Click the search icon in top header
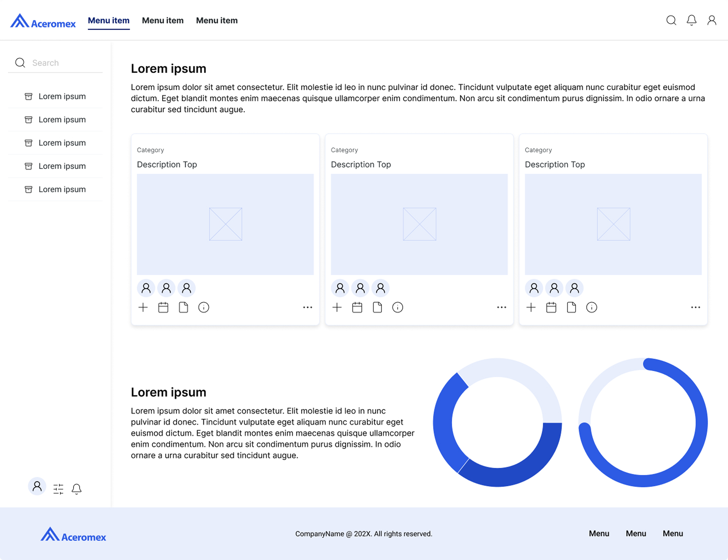The width and height of the screenshot is (728, 560). pos(671,20)
